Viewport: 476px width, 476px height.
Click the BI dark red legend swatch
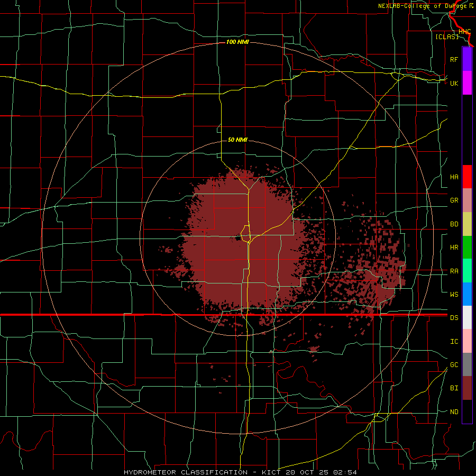(x=467, y=388)
